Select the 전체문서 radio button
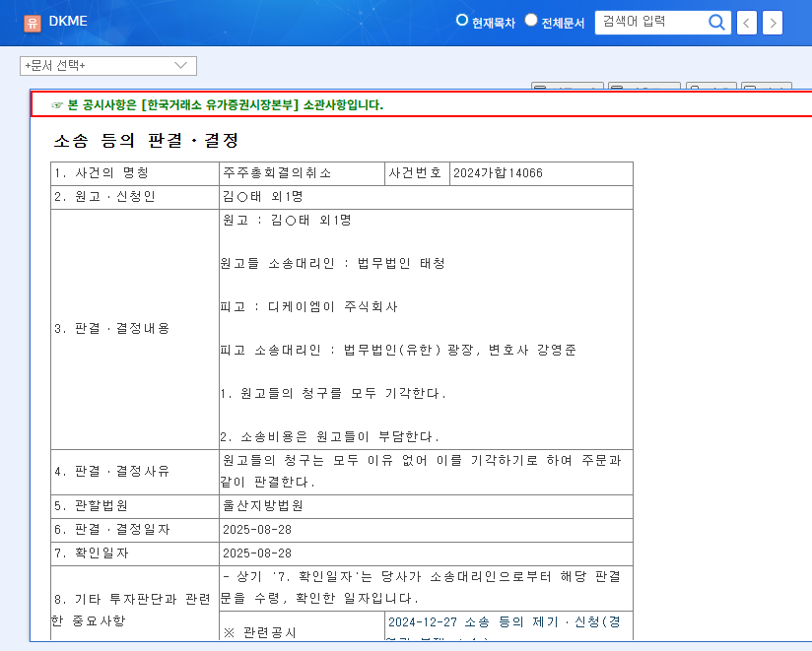The width and height of the screenshot is (812, 651). [531, 21]
